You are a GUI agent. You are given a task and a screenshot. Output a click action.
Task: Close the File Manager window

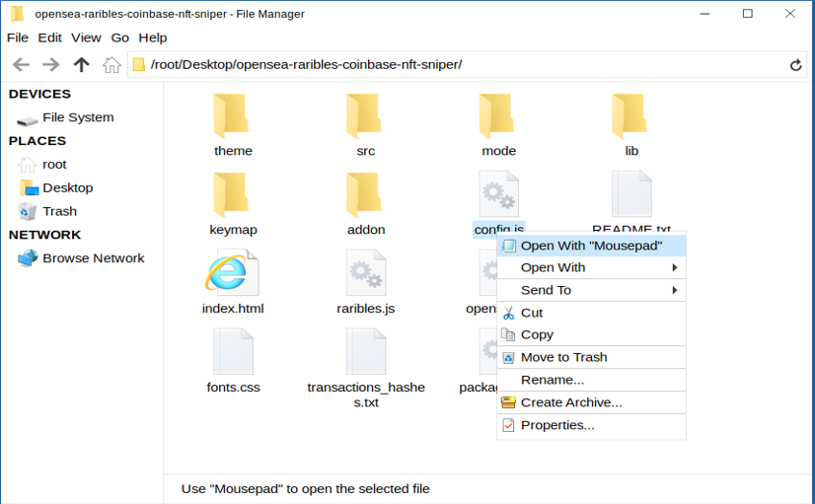790,14
